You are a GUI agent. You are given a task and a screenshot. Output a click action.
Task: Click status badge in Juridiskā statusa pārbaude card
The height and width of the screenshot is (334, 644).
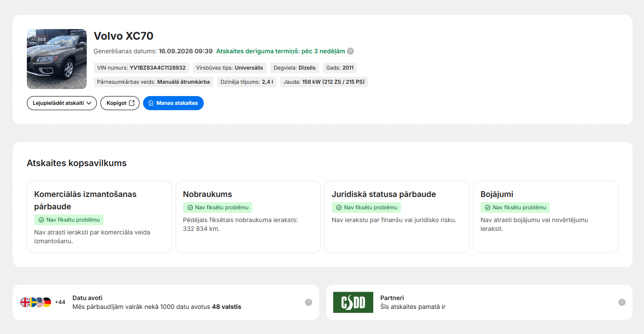coord(366,208)
